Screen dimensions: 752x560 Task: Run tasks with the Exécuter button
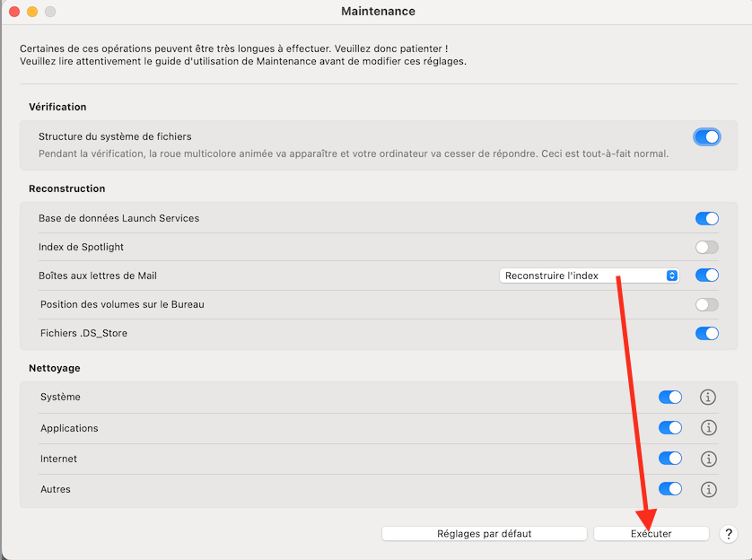pyautogui.click(x=651, y=534)
